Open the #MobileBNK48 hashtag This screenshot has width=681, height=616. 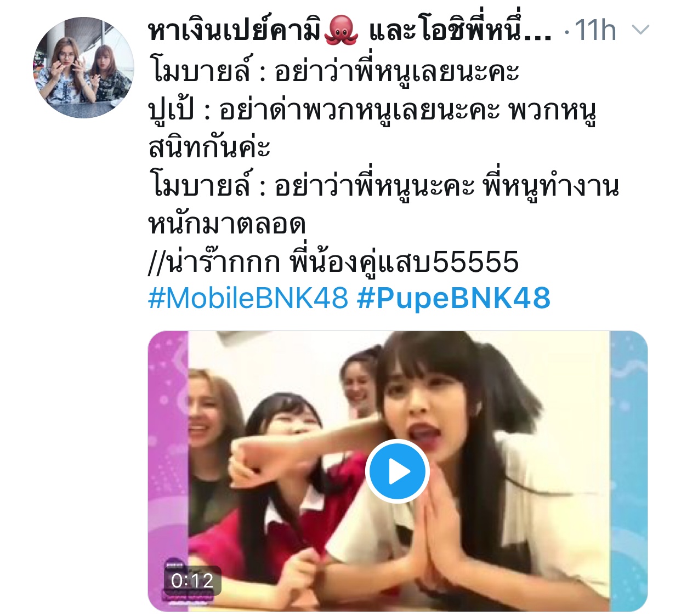click(x=248, y=298)
